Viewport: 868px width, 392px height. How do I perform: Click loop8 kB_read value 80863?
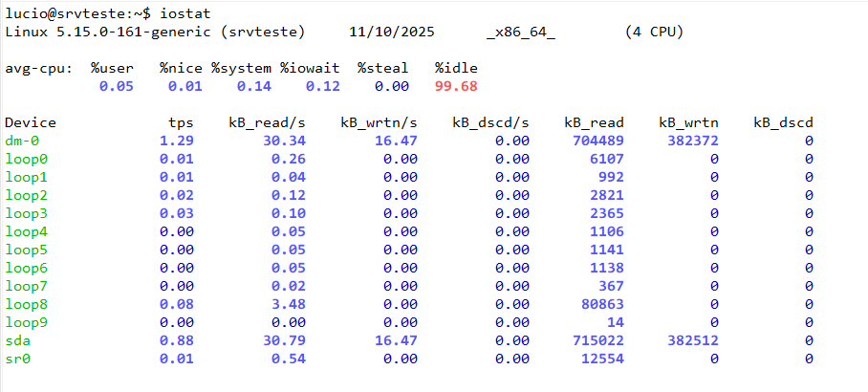point(602,305)
